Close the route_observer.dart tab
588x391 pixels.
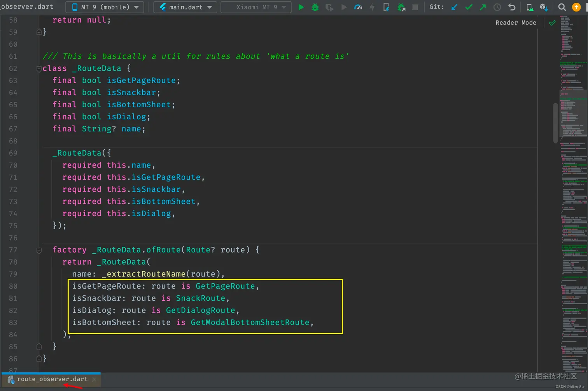[94, 379]
